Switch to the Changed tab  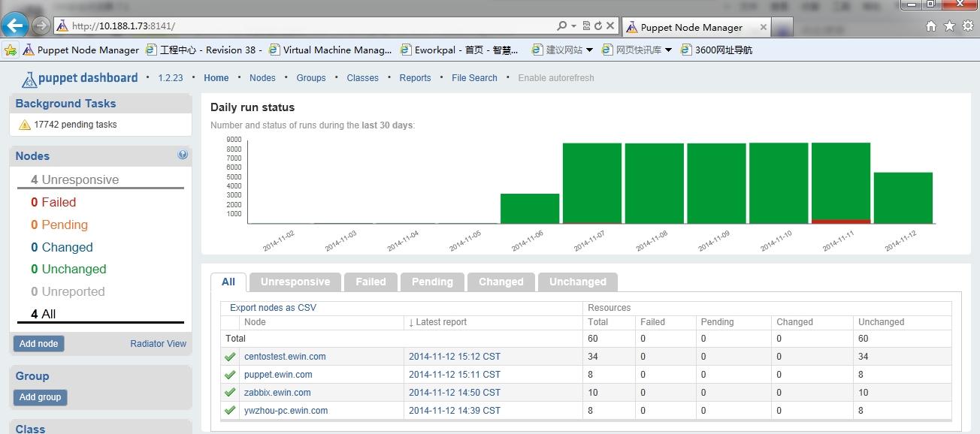501,282
